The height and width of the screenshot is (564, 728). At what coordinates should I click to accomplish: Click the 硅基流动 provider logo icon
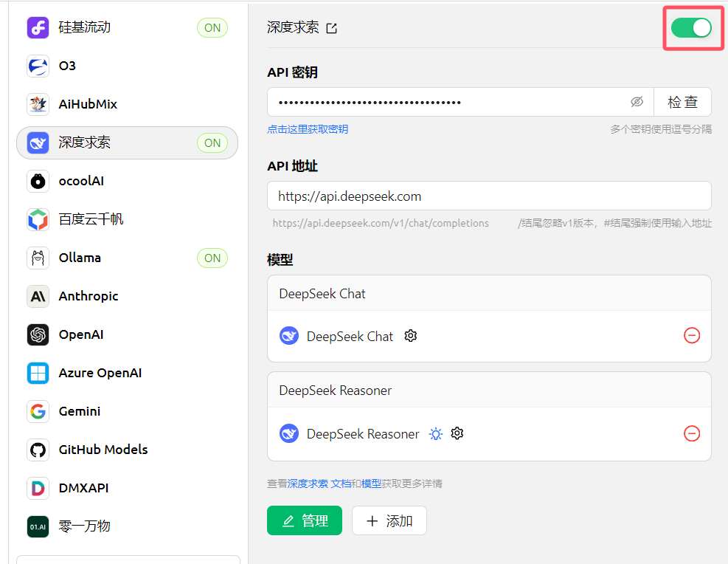[x=38, y=28]
